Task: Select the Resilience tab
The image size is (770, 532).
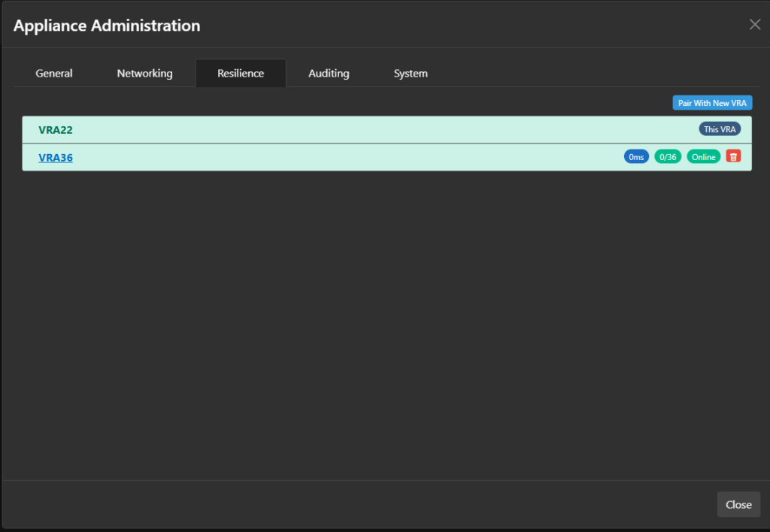Action: 241,73
